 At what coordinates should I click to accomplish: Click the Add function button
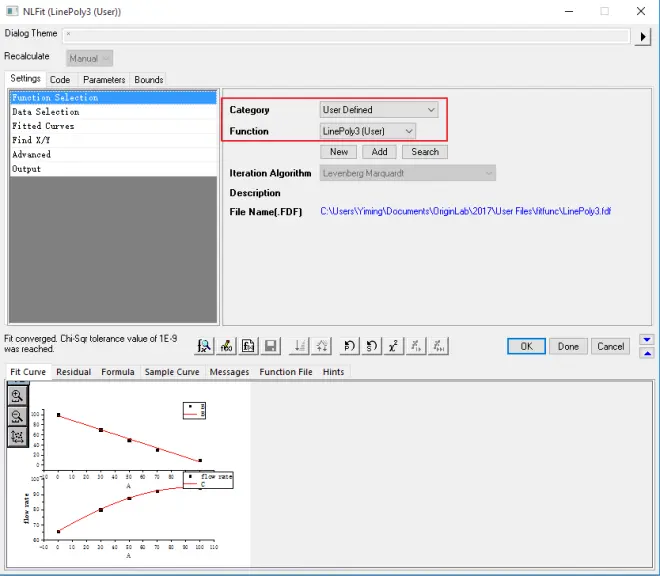(379, 152)
